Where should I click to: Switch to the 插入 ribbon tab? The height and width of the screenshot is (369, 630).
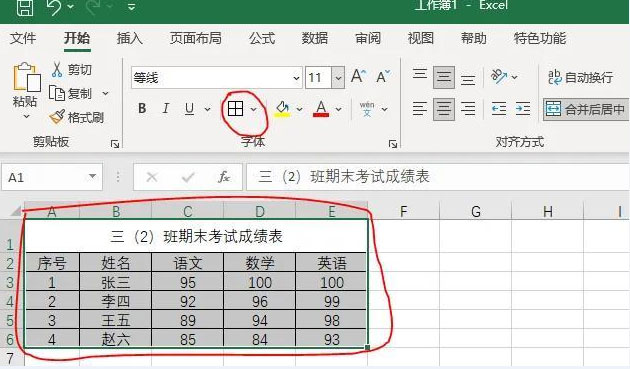(129, 39)
